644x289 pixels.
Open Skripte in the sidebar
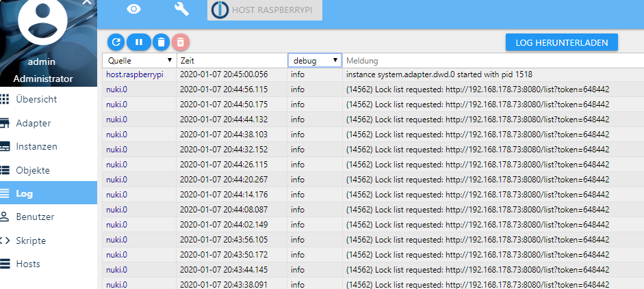(x=49, y=240)
